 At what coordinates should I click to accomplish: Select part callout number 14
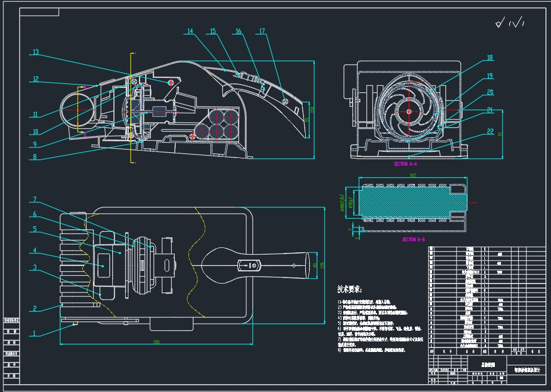(190, 31)
